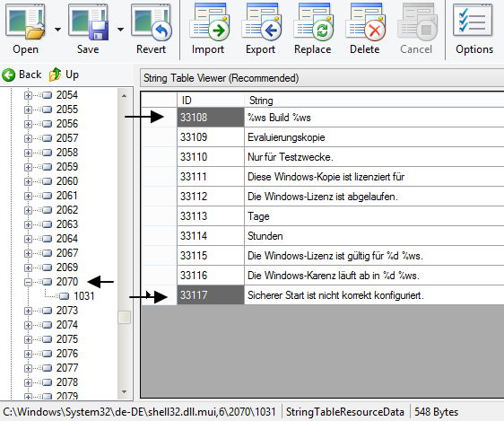Viewport: 504px width, 421px height.
Task: Select folder 2057 in the tree
Action: pos(60,138)
